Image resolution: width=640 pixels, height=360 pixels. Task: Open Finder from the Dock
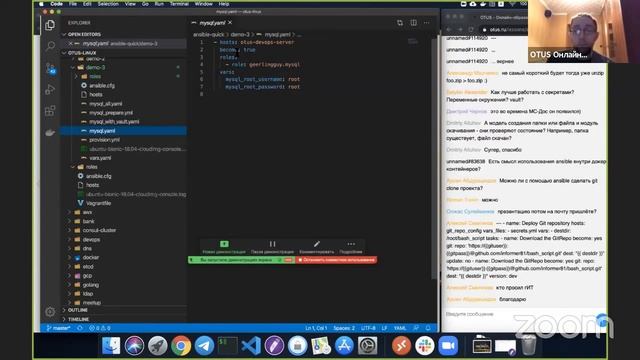111,346
